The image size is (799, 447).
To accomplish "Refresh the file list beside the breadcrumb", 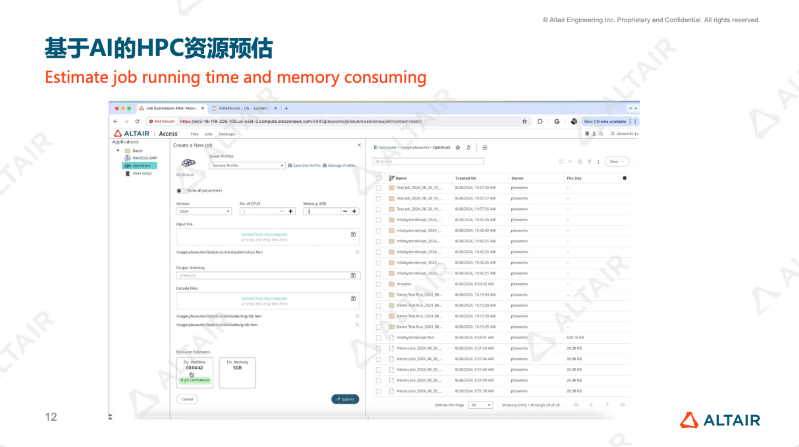I will point(469,147).
